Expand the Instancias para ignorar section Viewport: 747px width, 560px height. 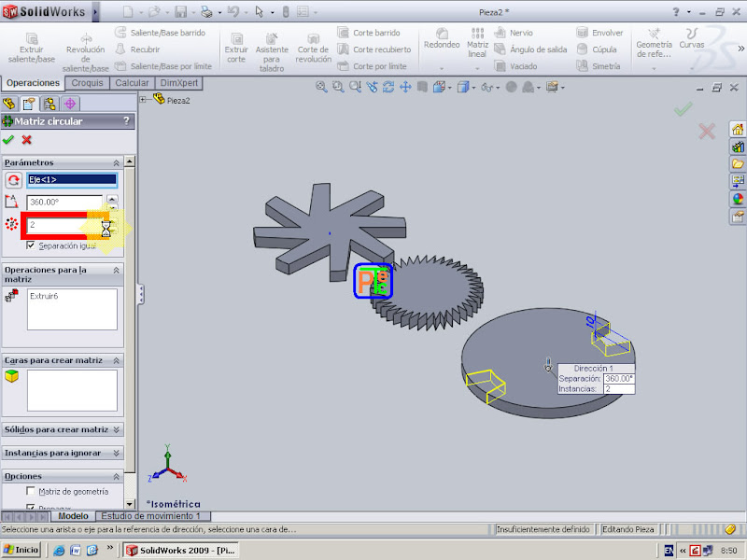116,454
